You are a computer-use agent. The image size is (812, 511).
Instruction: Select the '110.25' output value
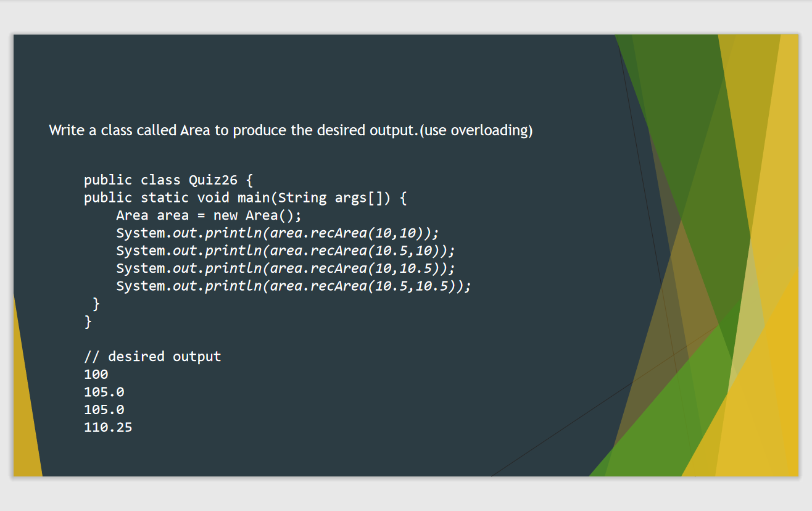click(x=108, y=426)
